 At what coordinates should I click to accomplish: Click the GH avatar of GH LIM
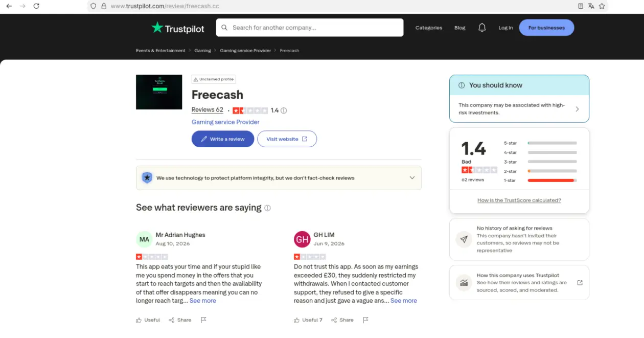pos(302,239)
